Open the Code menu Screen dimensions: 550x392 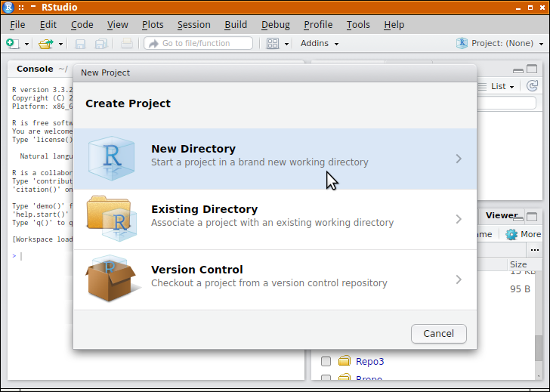point(82,25)
